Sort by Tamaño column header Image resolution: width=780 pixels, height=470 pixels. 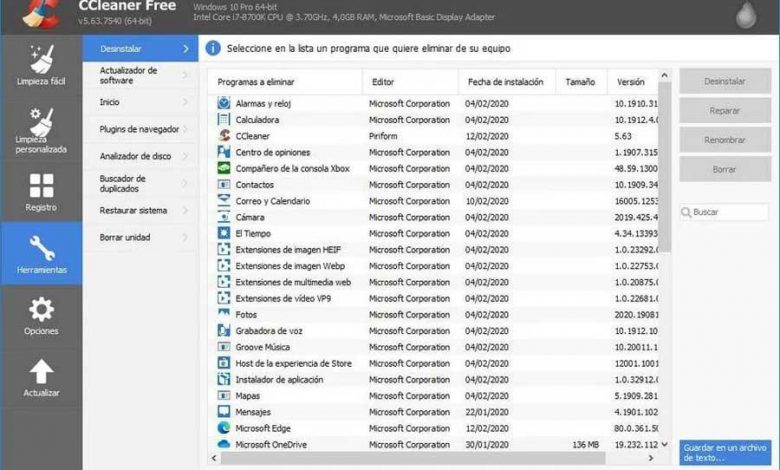581,82
